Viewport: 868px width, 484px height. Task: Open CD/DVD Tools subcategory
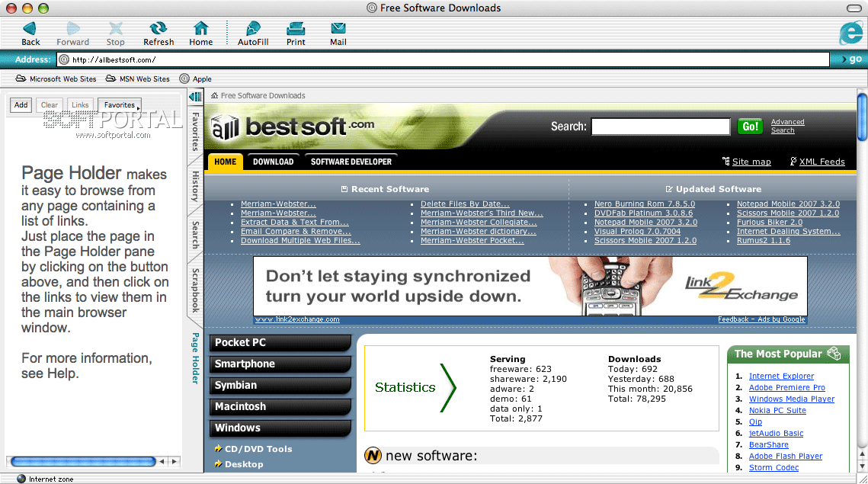click(258, 449)
